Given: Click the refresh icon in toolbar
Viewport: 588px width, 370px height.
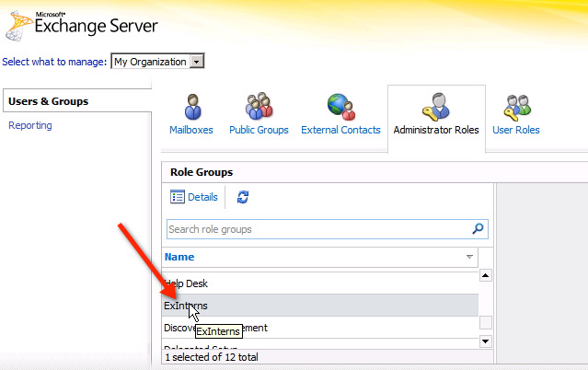Looking at the screenshot, I should coord(243,197).
